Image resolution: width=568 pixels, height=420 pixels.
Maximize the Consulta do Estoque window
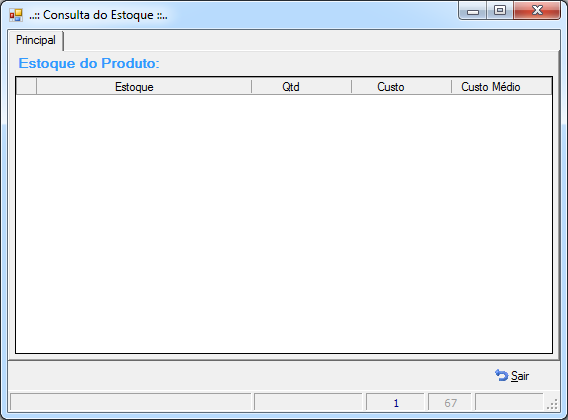coord(500,11)
